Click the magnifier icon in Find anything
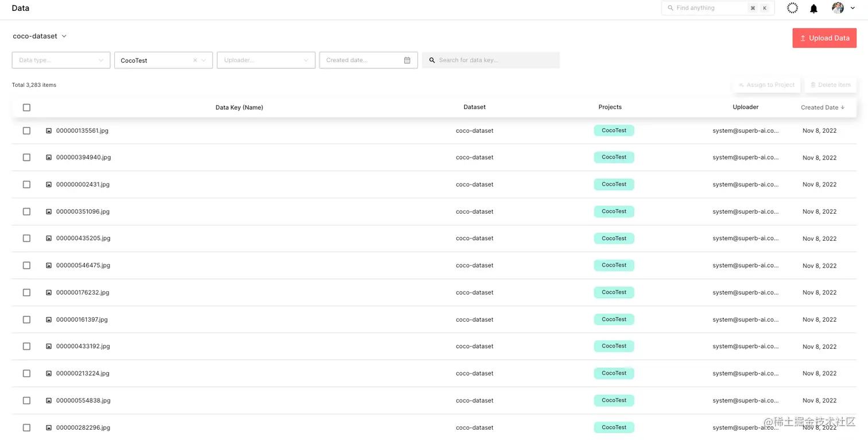This screenshot has width=868, height=440. 670,8
